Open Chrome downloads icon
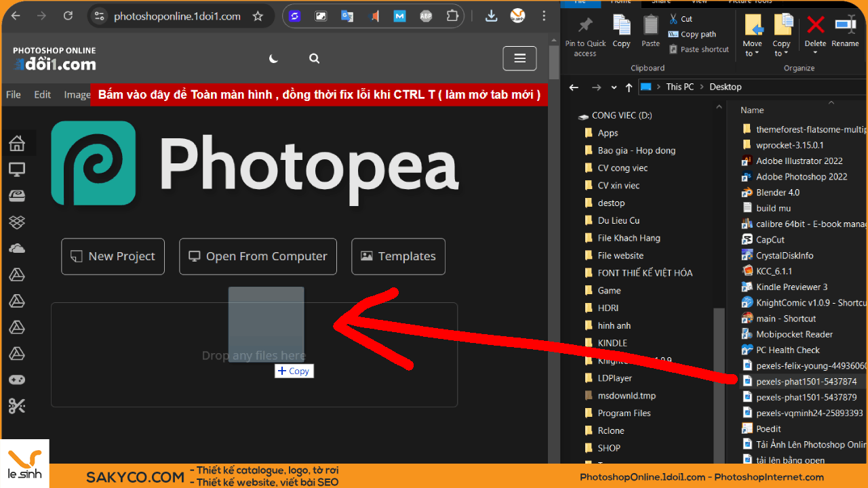The width and height of the screenshot is (868, 488). coord(492,16)
